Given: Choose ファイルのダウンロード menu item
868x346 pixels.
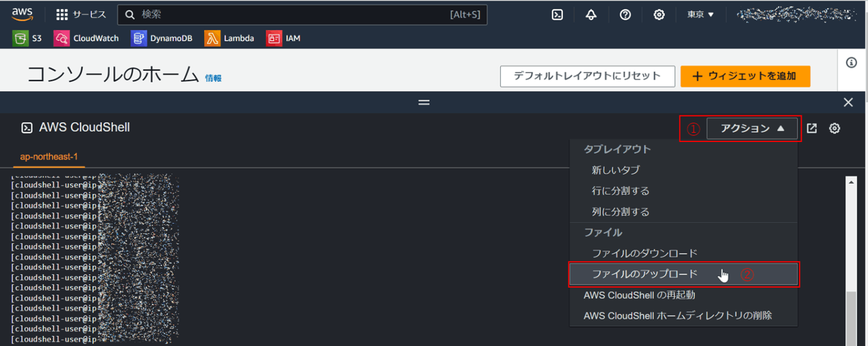Looking at the screenshot, I should [x=683, y=253].
